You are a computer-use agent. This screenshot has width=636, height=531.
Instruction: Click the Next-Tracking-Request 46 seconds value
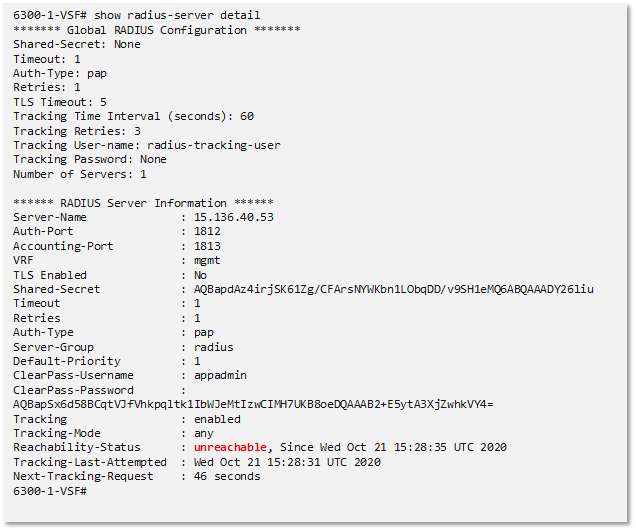pyautogui.click(x=227, y=476)
